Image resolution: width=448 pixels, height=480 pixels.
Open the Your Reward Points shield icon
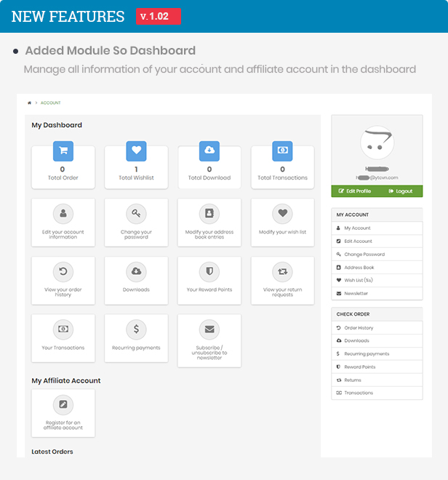click(209, 272)
